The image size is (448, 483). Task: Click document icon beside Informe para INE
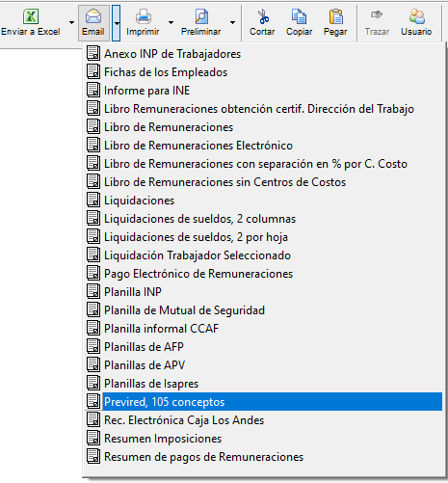pyautogui.click(x=93, y=90)
